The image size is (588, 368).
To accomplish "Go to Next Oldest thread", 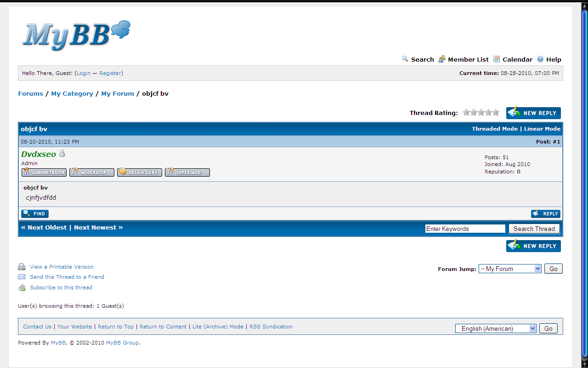I will point(44,228).
